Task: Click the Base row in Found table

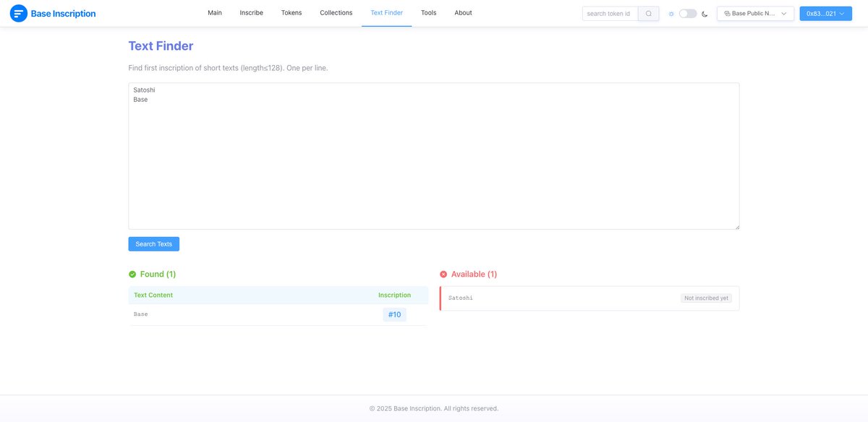Action: [x=278, y=315]
